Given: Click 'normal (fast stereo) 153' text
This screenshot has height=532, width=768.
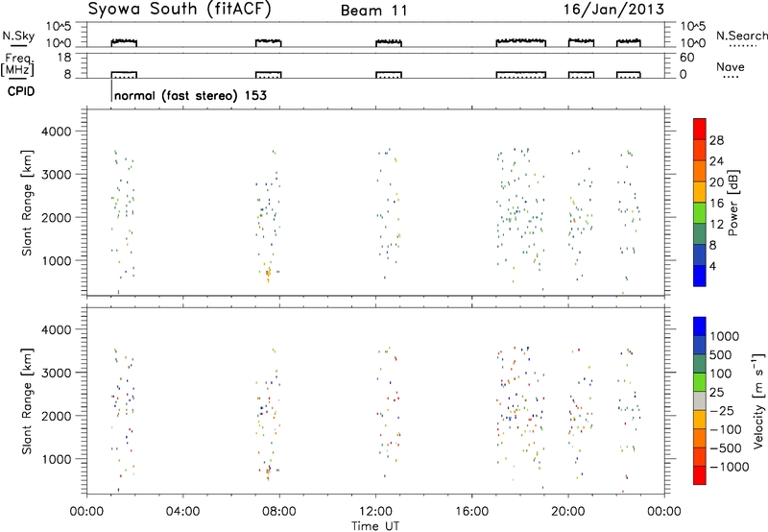Looking at the screenshot, I should (190, 95).
